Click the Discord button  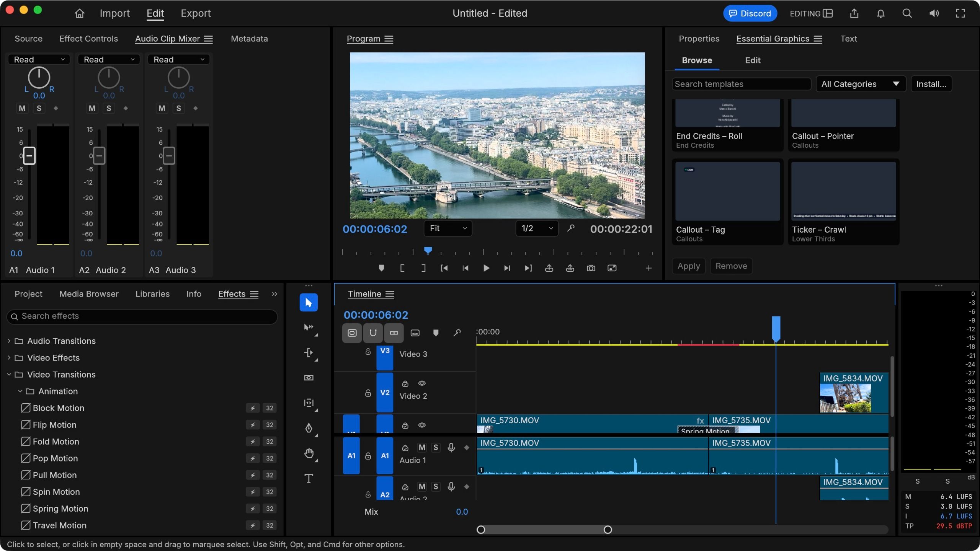pyautogui.click(x=750, y=13)
